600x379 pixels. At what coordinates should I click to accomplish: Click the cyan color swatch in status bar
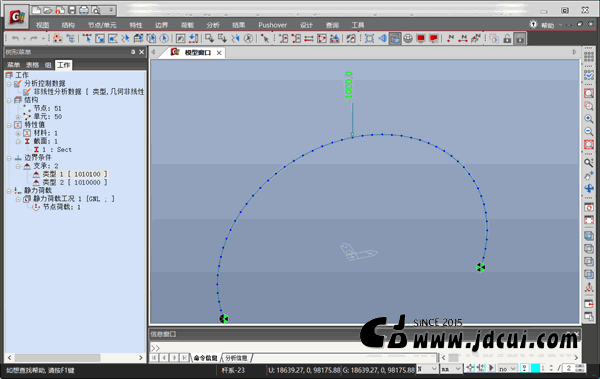click(535, 368)
